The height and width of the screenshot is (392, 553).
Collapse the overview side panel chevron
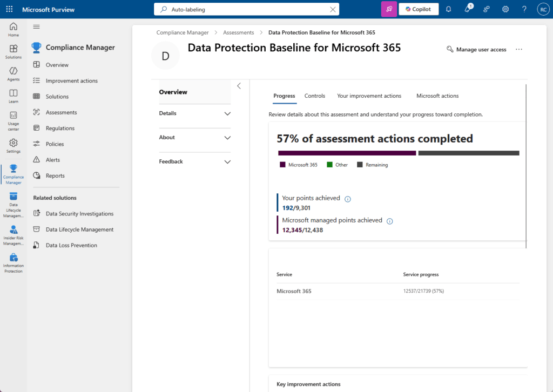coord(239,86)
